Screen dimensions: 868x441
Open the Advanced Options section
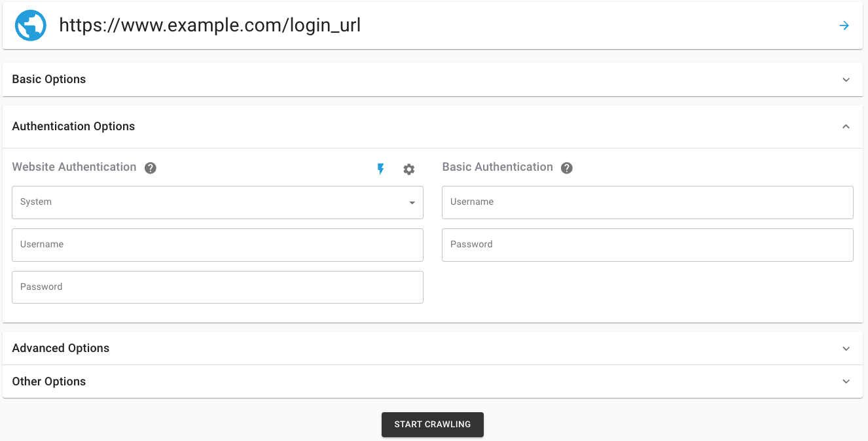coord(61,348)
